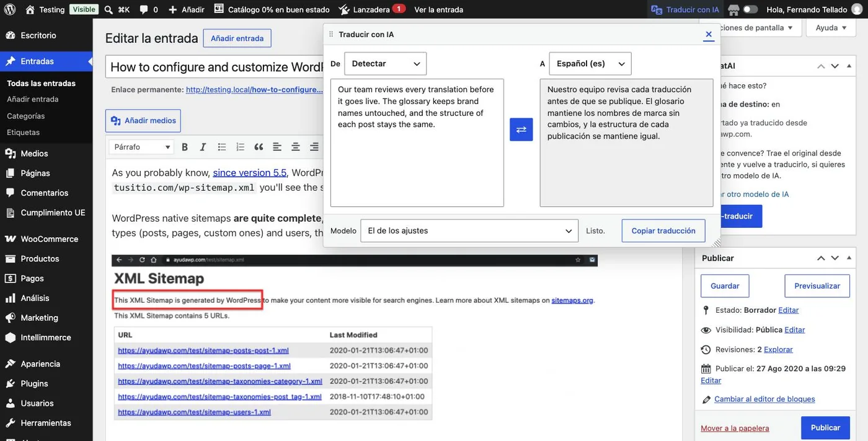
Task: Open the Modelo dropdown
Action: pyautogui.click(x=469, y=231)
